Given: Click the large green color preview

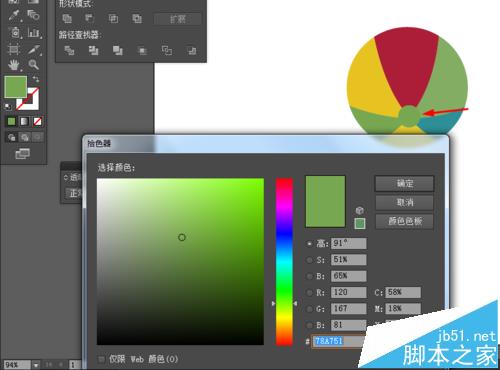Looking at the screenshot, I should point(325,202).
